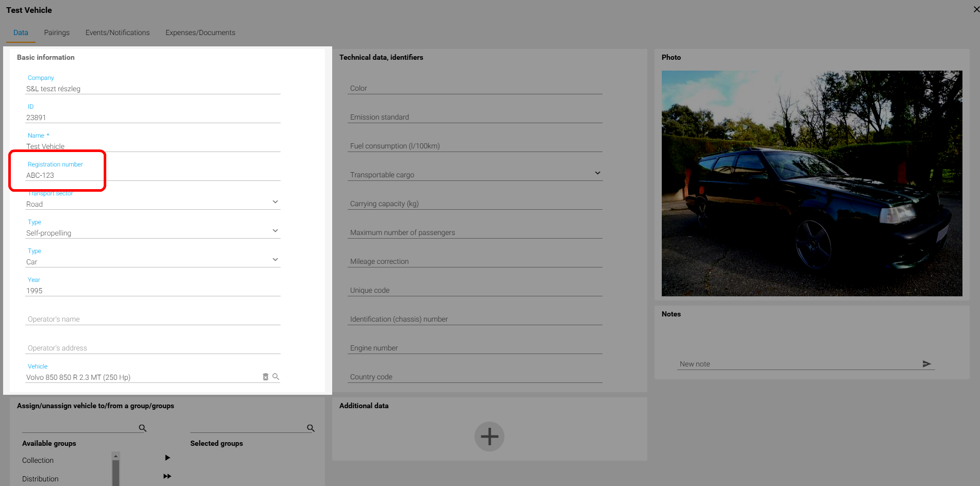Select Collection in Available groups
980x486 pixels.
tap(38, 460)
